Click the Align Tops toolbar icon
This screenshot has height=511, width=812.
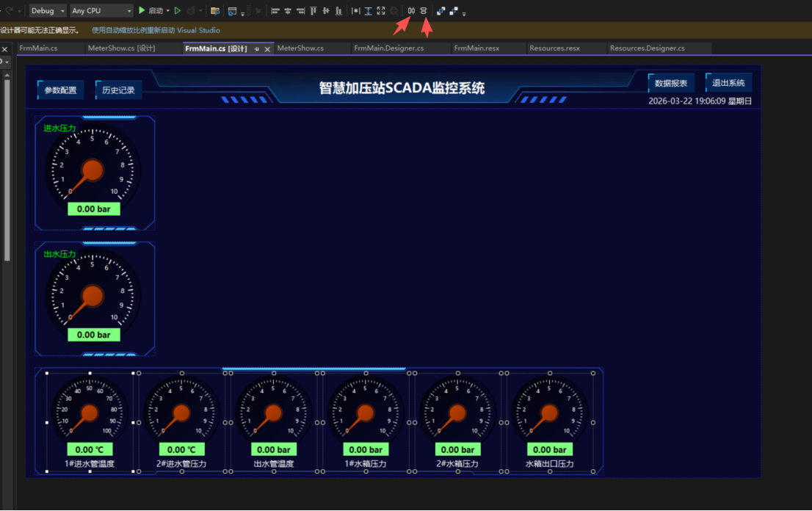click(313, 11)
